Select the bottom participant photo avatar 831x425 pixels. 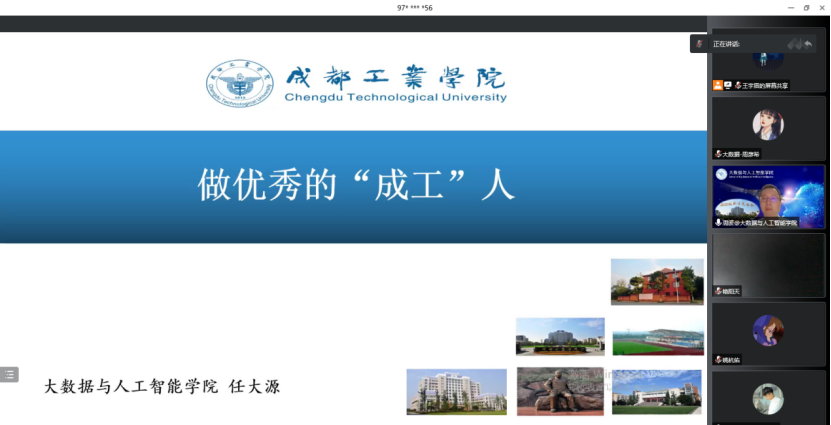[x=768, y=399]
